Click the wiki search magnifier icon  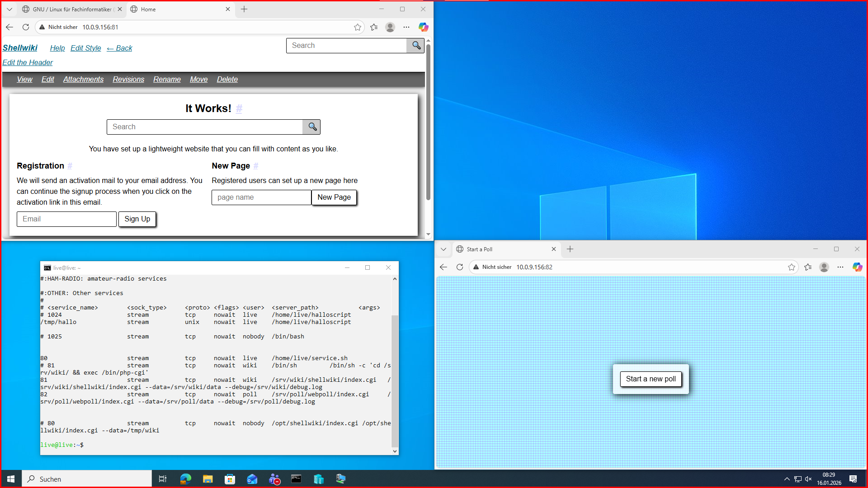pyautogui.click(x=415, y=45)
